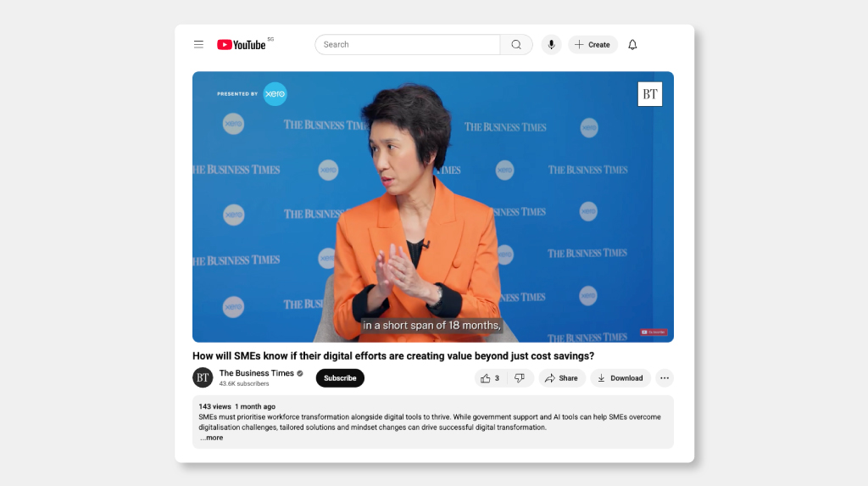
Task: Open the hamburger guide menu
Action: pos(198,45)
